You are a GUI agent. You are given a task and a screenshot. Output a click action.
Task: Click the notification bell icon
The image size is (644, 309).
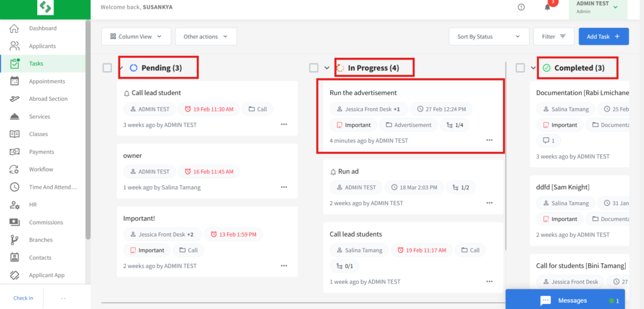click(x=547, y=7)
